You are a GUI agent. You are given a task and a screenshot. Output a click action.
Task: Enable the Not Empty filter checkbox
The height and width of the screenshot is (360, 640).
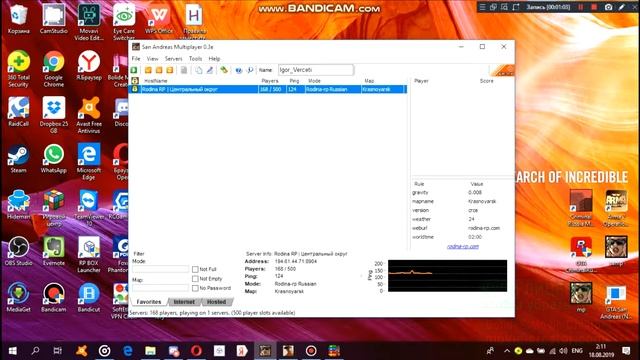(195, 279)
